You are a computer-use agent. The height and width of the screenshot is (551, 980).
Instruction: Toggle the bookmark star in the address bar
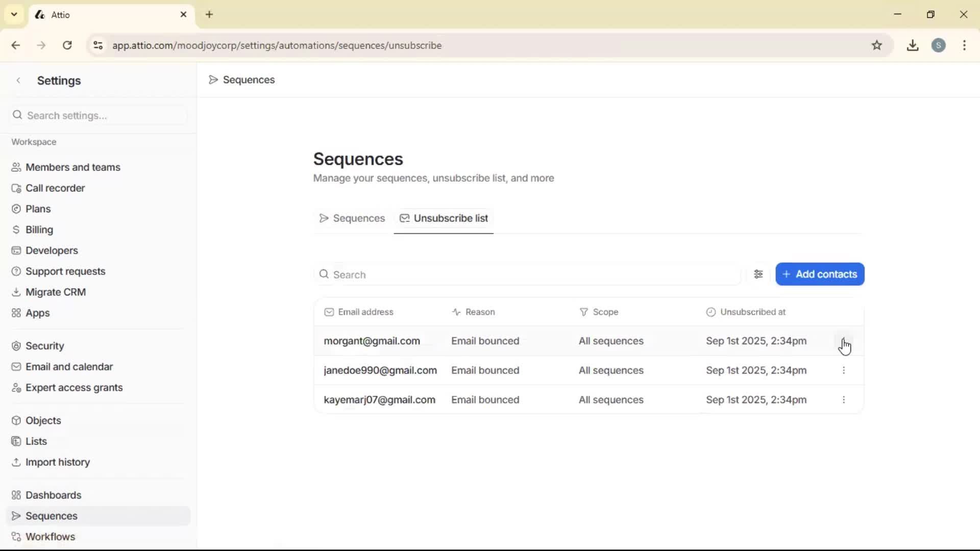pyautogui.click(x=877, y=45)
